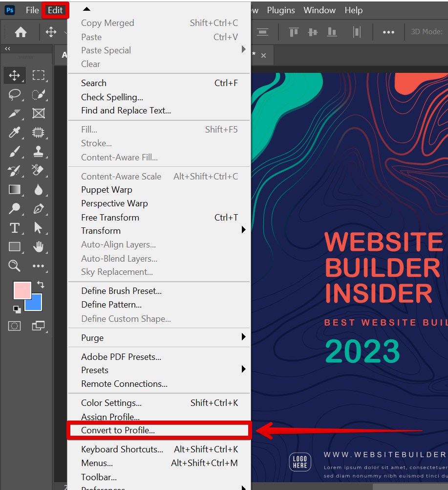The image size is (448, 490).
Task: Swap foreground and background colors
Action: coord(41,285)
